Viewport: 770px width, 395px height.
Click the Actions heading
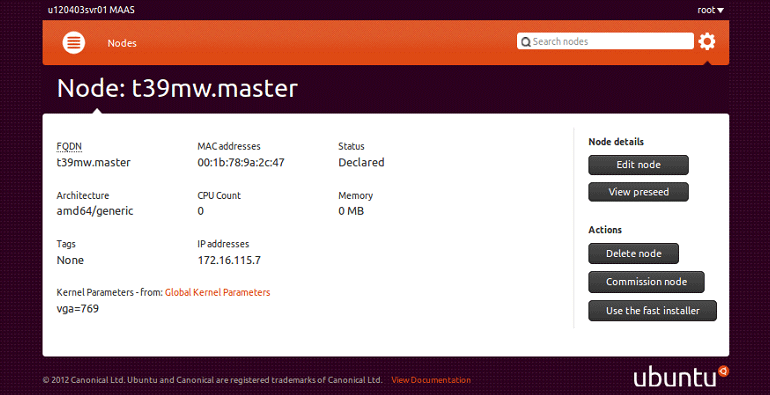(605, 230)
